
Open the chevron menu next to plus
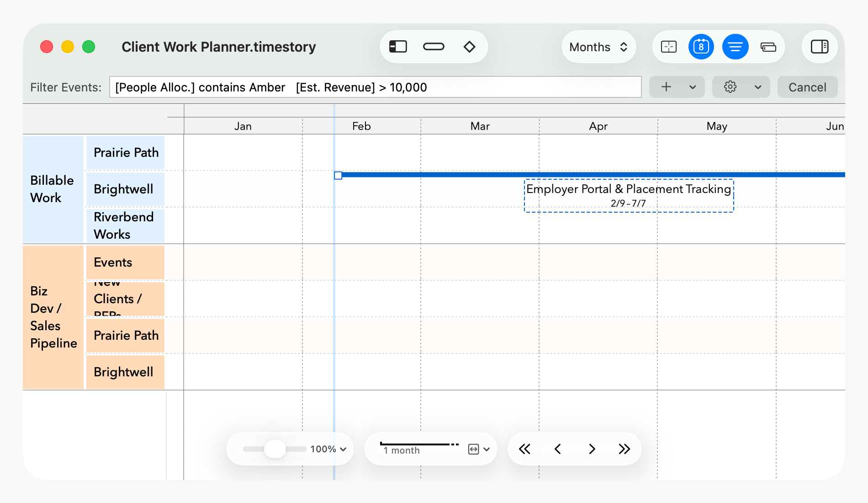pos(692,86)
